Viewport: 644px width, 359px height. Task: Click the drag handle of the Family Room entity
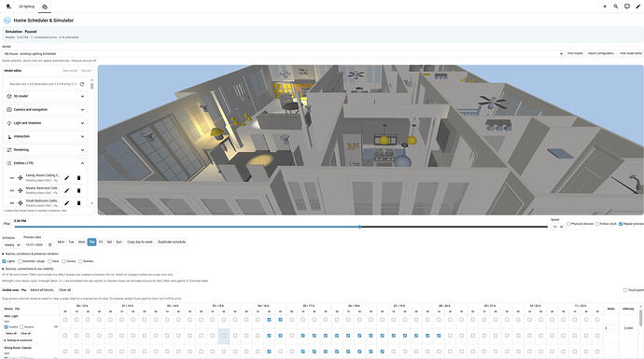click(x=12, y=178)
